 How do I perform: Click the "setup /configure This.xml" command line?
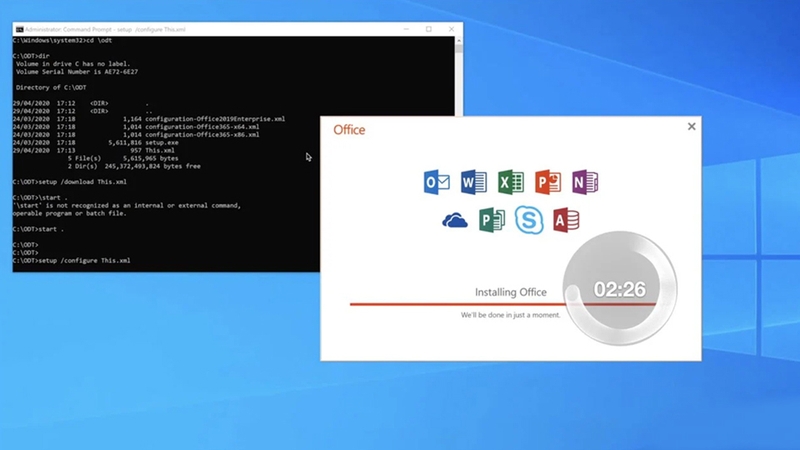pos(71,261)
